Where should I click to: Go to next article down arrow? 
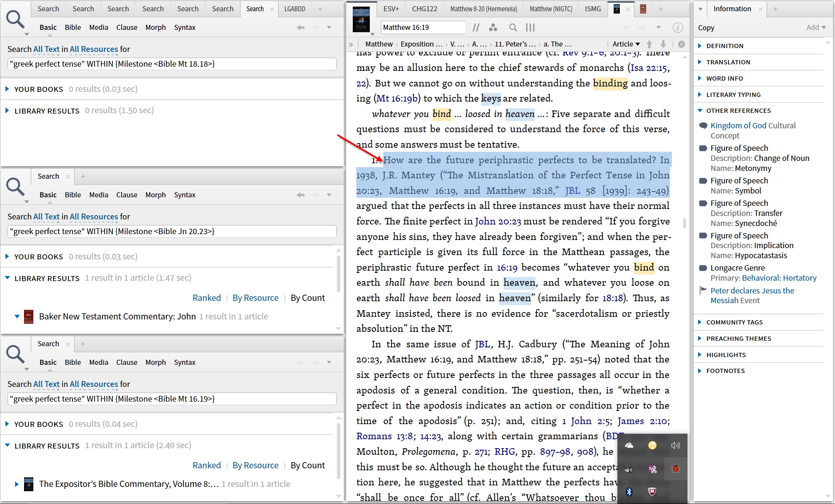663,44
